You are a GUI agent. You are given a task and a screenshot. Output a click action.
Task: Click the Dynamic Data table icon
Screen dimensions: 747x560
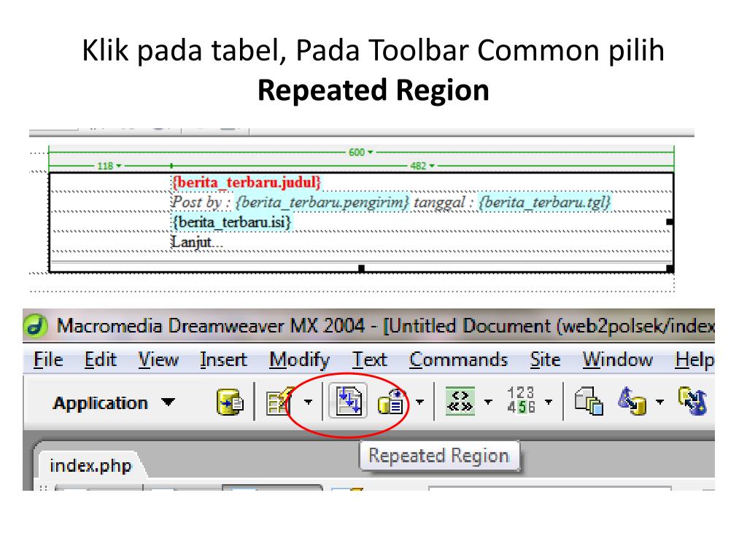279,402
